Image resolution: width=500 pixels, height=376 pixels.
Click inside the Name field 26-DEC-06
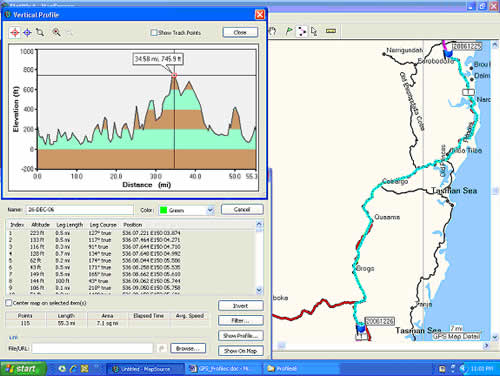pos(79,210)
